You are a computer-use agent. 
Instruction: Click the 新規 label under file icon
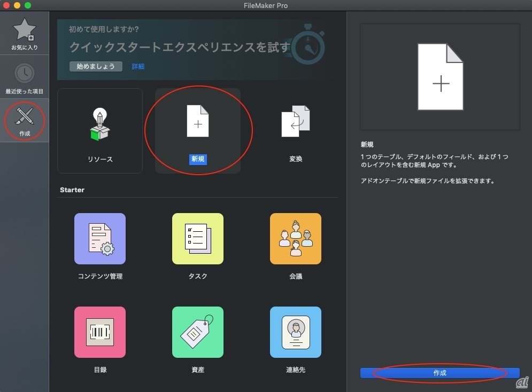click(198, 159)
